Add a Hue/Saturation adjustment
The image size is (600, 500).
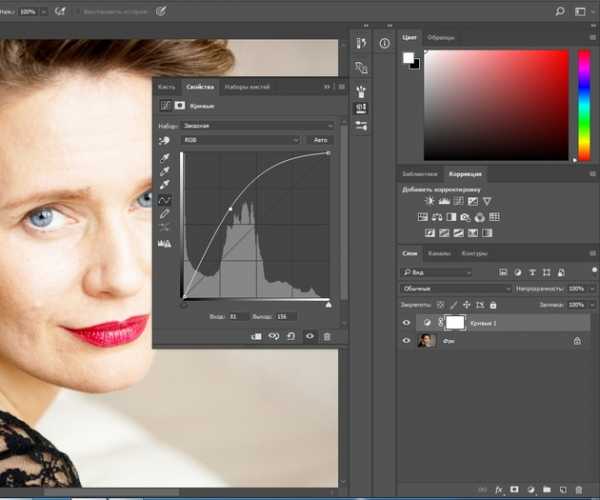[x=422, y=217]
